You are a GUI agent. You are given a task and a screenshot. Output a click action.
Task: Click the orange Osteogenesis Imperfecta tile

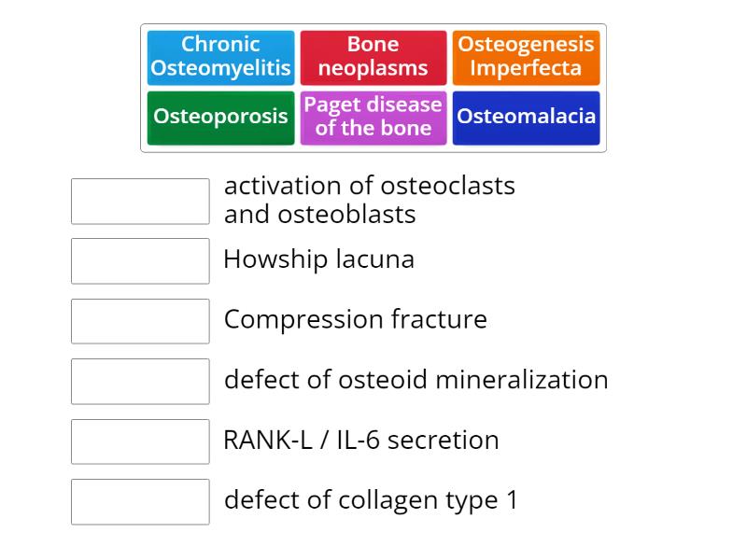(526, 57)
